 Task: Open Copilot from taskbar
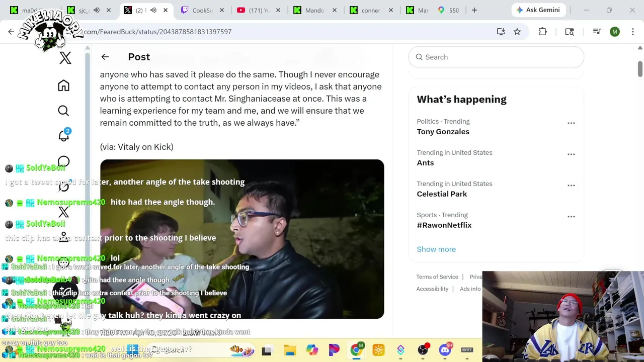click(x=312, y=350)
